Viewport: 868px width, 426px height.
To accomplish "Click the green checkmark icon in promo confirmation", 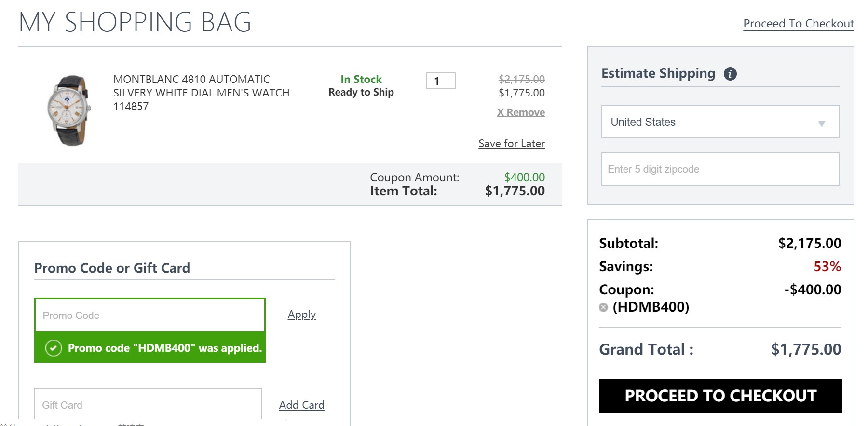I will point(54,348).
